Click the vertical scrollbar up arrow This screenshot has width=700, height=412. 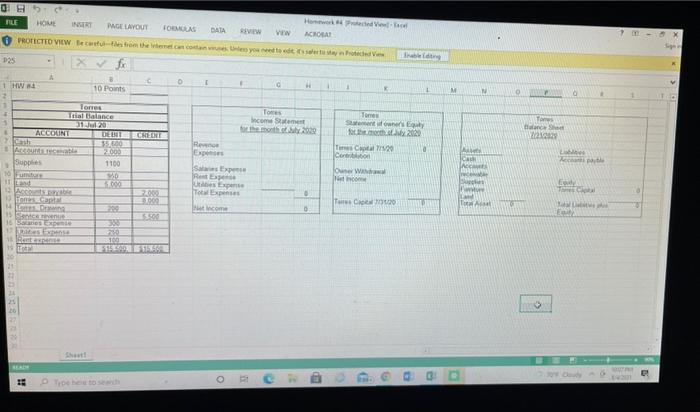tap(674, 96)
